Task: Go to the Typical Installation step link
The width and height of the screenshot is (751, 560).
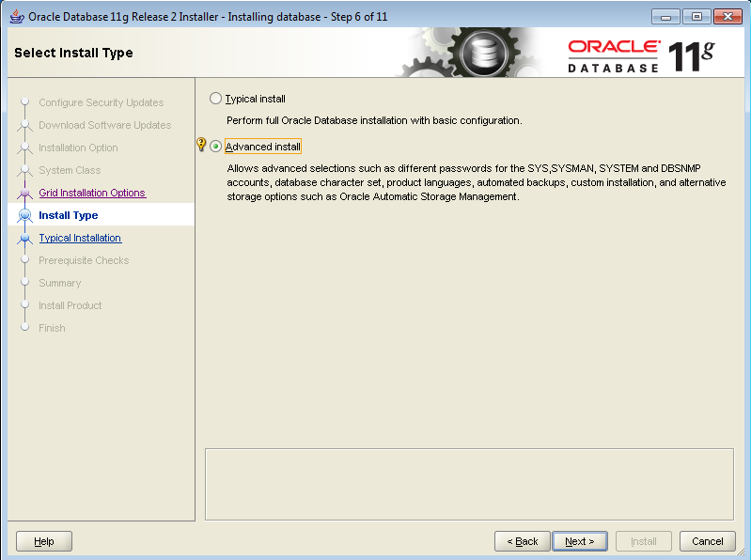Action: (x=80, y=238)
